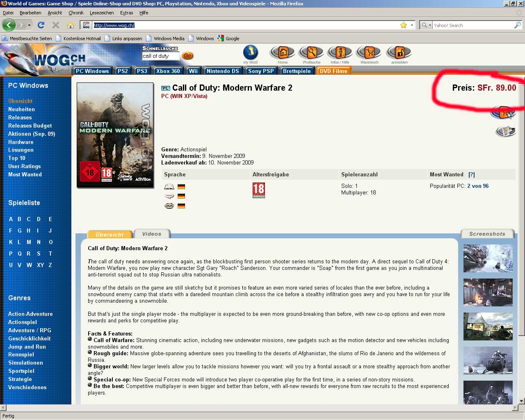The image size is (525, 420).
Task: Click the Firefox Back arrow button
Action: [x=9, y=25]
